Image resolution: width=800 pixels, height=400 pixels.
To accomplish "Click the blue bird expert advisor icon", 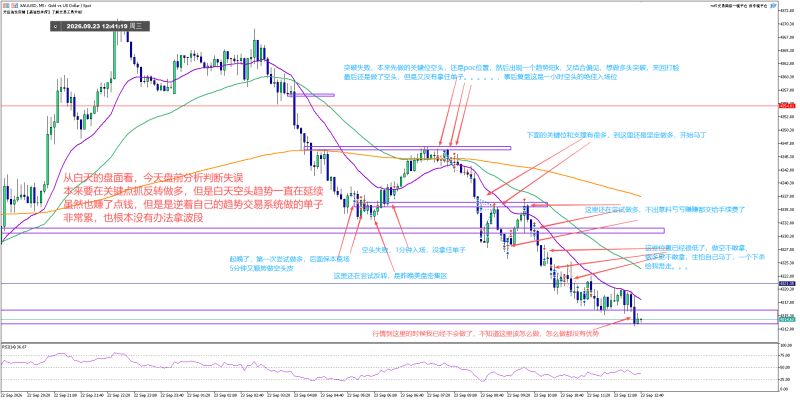I will click(773, 6).
